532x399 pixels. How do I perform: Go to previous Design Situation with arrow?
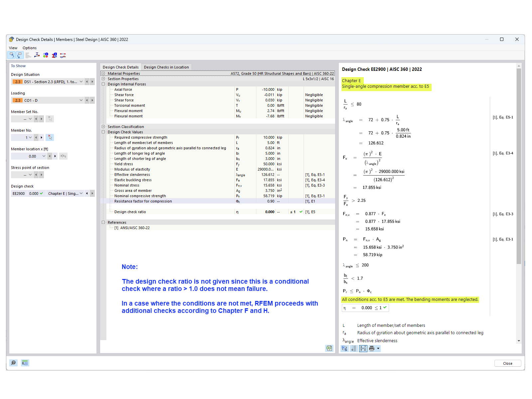[x=87, y=81]
